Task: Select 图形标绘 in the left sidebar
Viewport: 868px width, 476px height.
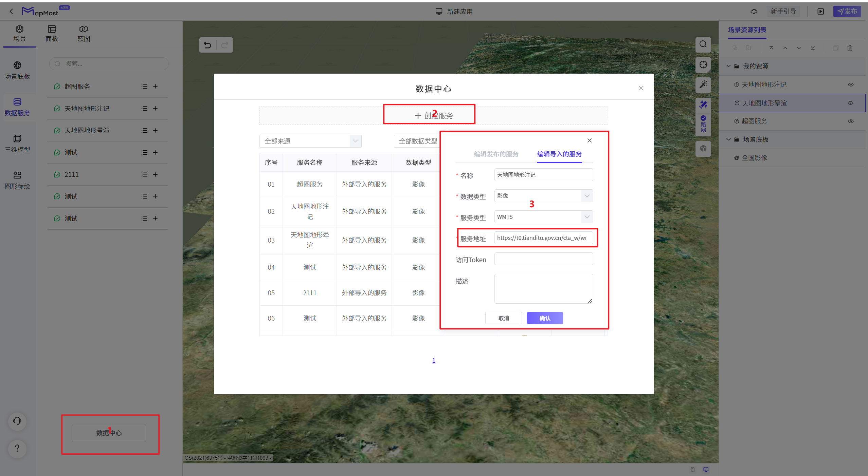Action: pyautogui.click(x=17, y=180)
